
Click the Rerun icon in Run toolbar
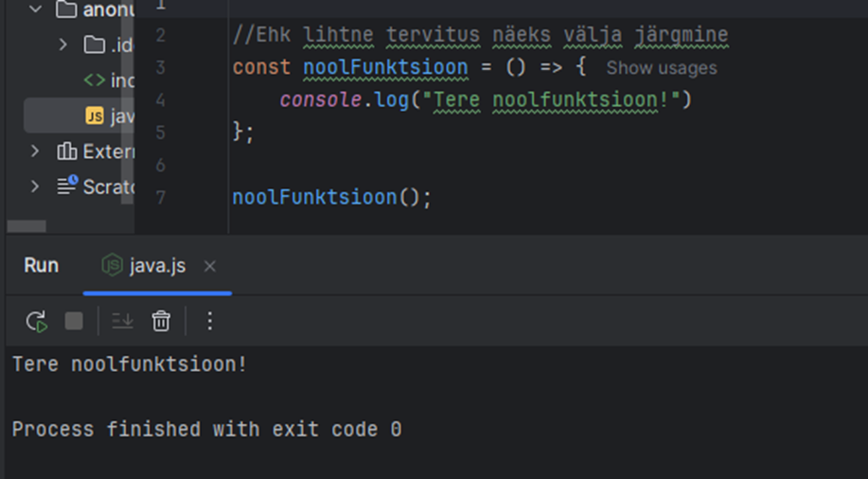(37, 321)
